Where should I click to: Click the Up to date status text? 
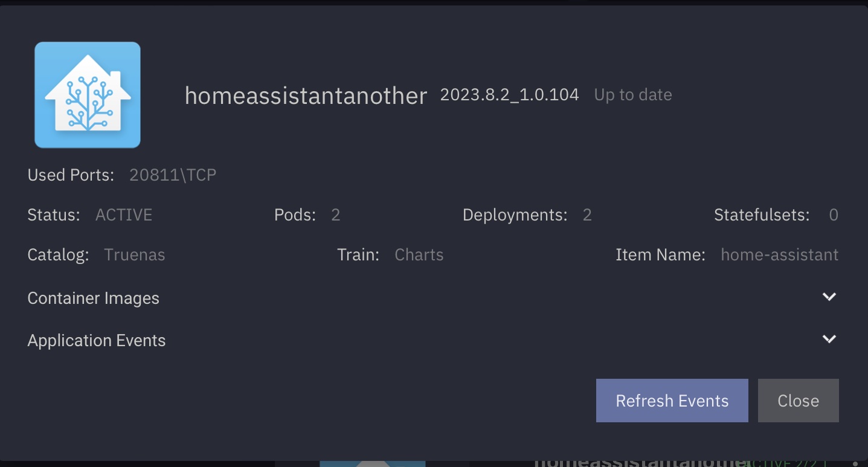633,95
